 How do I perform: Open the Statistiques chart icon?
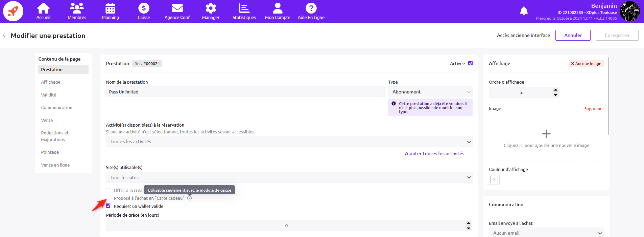click(x=244, y=8)
